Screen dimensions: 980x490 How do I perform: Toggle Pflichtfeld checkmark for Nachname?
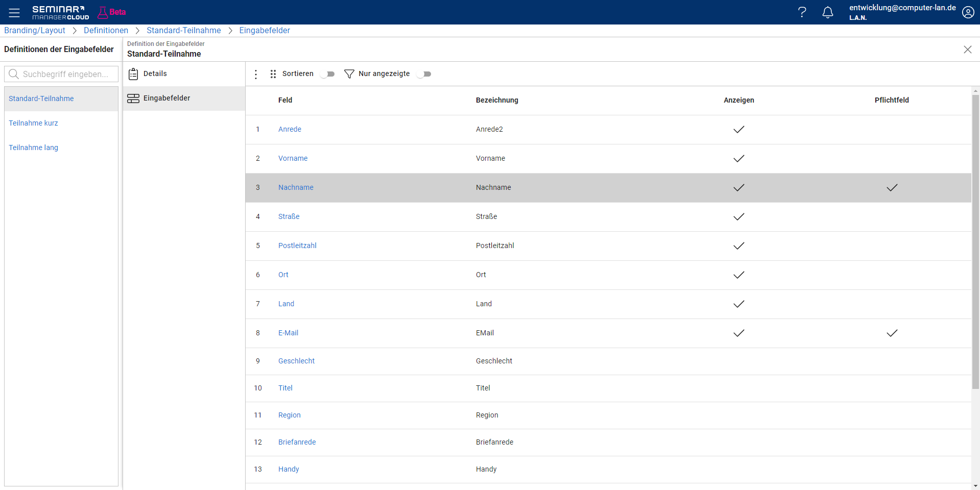click(892, 188)
